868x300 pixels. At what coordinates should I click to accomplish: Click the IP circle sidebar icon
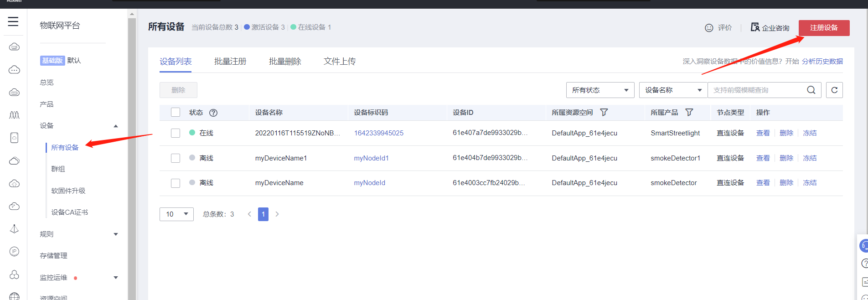click(x=14, y=251)
